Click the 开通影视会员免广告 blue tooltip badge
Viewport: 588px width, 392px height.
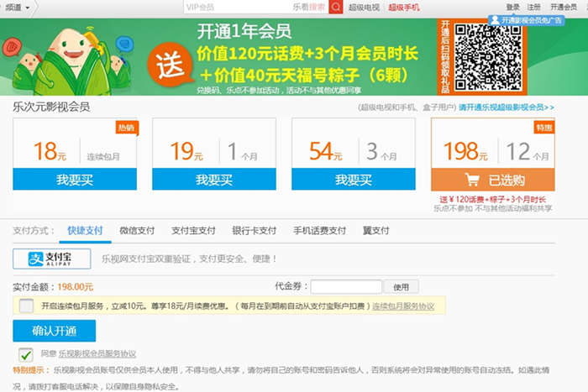click(526, 20)
